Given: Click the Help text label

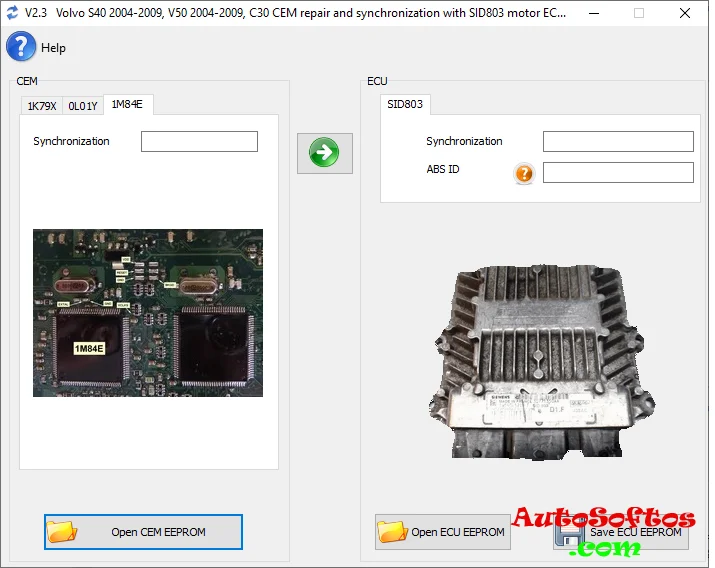Looking at the screenshot, I should [x=54, y=48].
